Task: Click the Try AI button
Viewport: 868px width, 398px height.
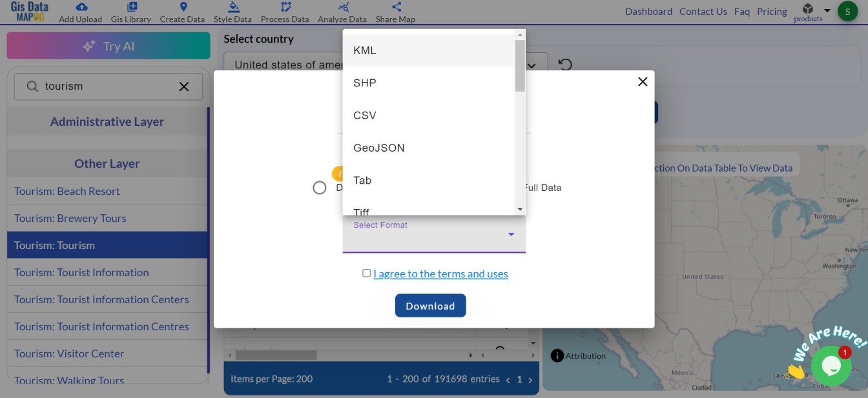Action: (108, 46)
